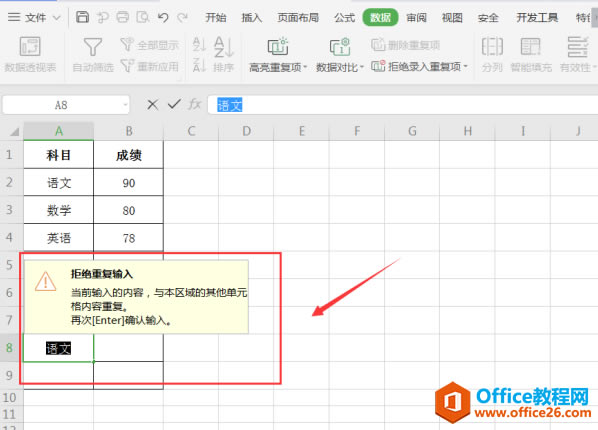Switch to the 审阅 tab
This screenshot has width=598, height=430.
(416, 18)
